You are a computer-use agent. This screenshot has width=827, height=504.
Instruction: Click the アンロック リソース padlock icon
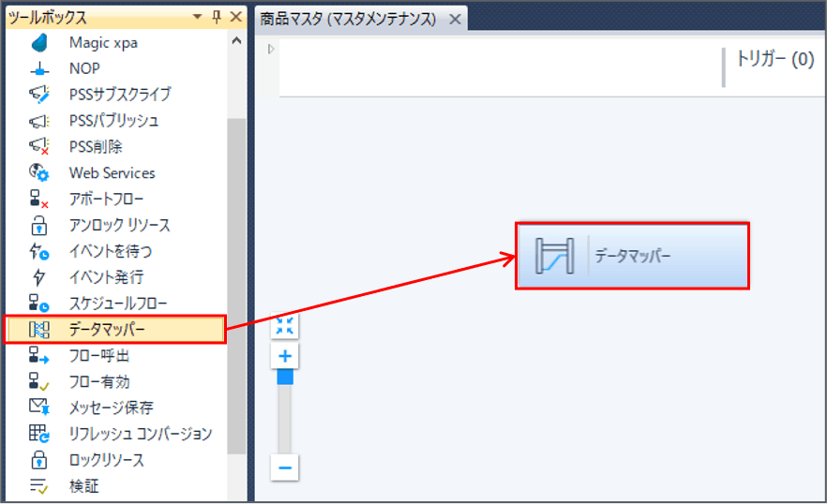pyautogui.click(x=38, y=226)
